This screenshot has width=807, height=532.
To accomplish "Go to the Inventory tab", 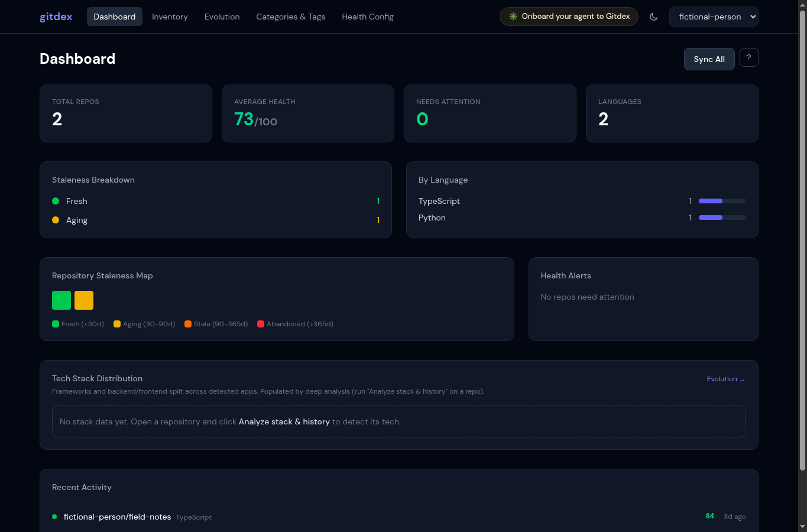I will point(170,17).
